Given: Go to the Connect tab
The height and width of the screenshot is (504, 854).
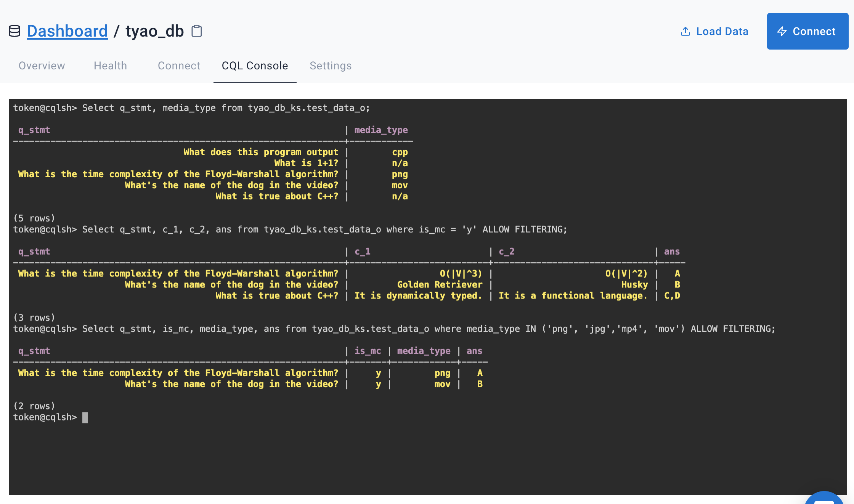Looking at the screenshot, I should [x=179, y=66].
